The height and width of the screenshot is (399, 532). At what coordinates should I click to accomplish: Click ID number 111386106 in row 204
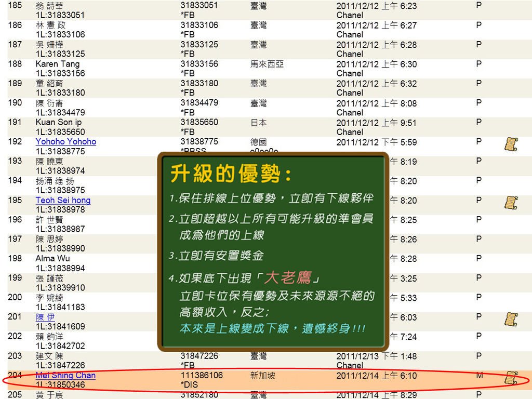tap(202, 375)
